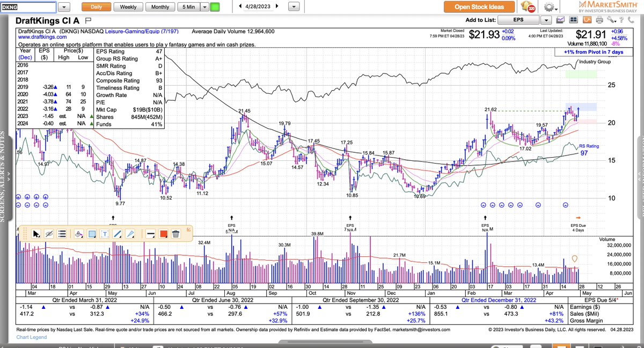Viewport: 644px width, 348px height.
Task: Click the orange pattern marker on volume chart
Action: pos(575,258)
